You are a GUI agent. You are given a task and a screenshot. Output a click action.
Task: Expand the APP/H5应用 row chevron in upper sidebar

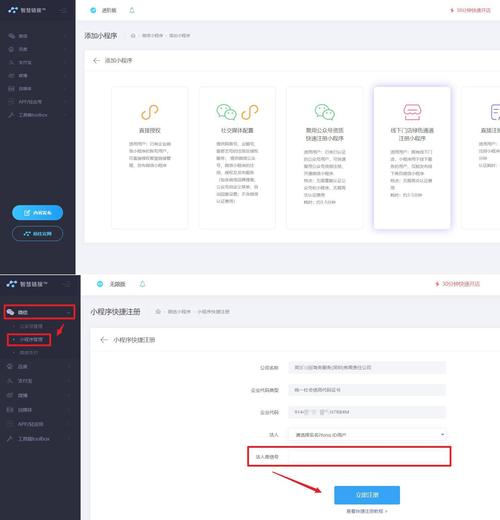click(x=65, y=102)
